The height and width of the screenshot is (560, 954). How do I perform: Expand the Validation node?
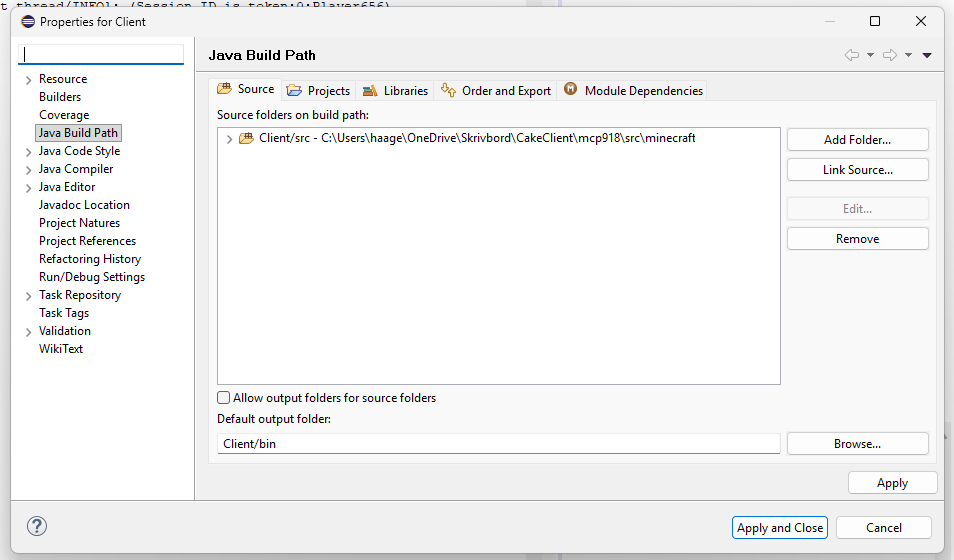pyautogui.click(x=28, y=332)
